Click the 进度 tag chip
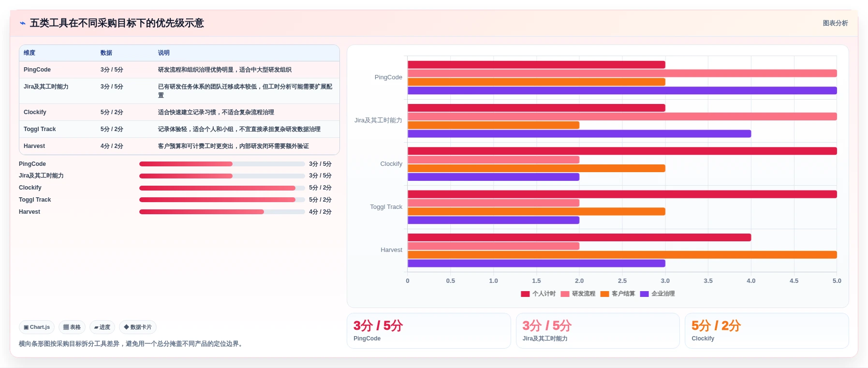Image resolution: width=868 pixels, height=368 pixels. (102, 327)
